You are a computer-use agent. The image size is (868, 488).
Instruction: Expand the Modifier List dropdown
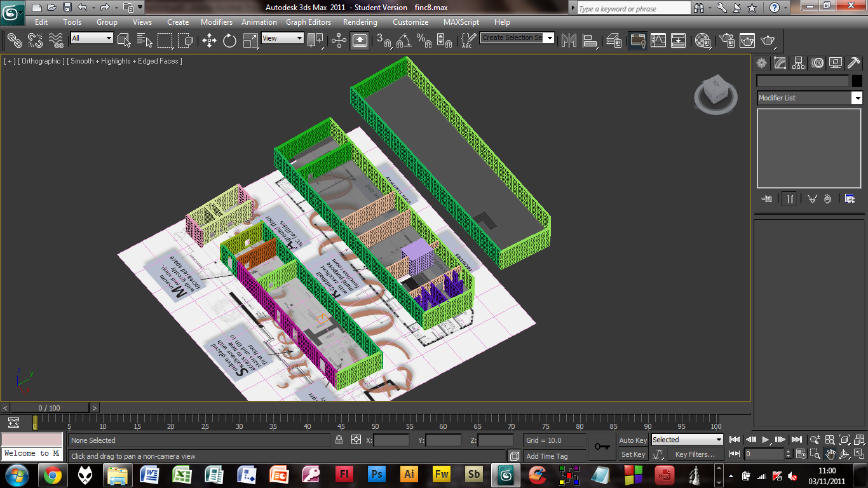pyautogui.click(x=857, y=98)
